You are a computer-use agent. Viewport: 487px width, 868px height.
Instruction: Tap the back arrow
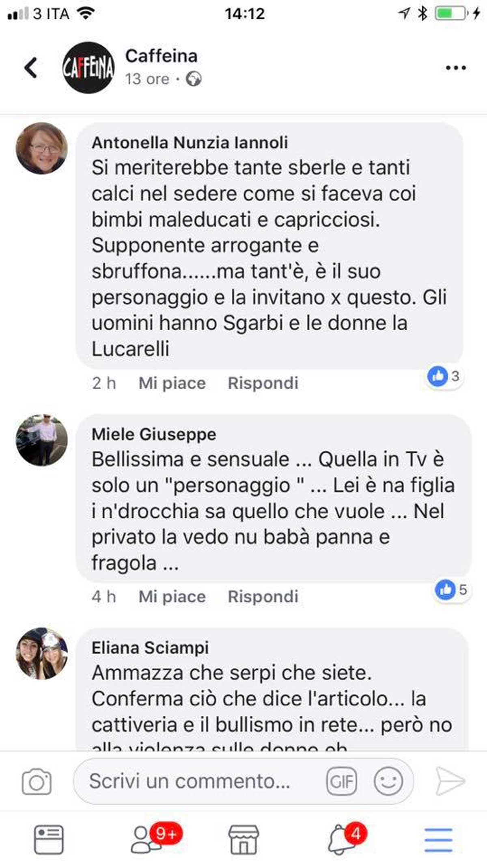31,67
